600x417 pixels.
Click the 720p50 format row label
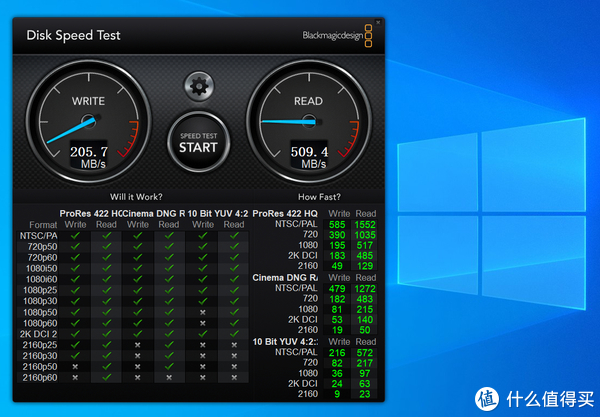coord(42,246)
